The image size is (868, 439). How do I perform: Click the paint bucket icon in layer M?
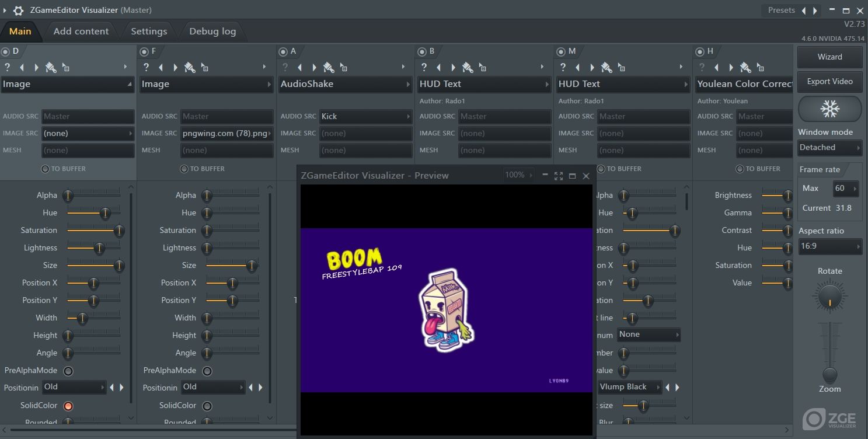point(606,67)
